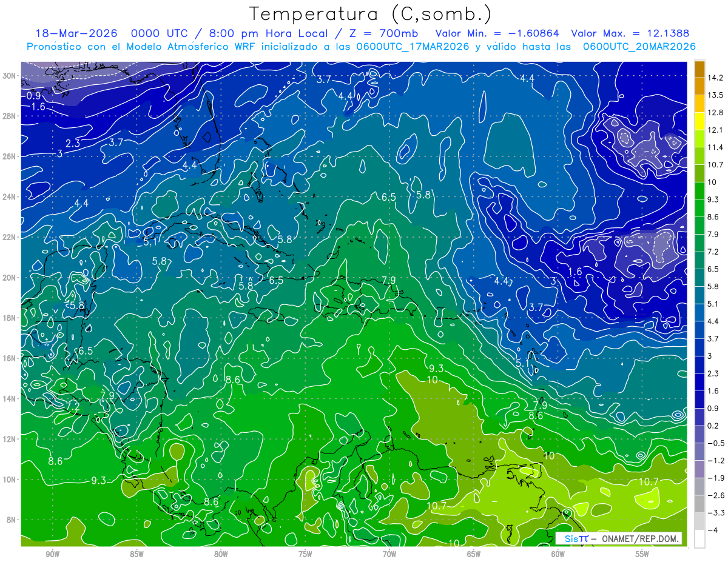Click the '12.8' colorbar tick label

tap(715, 113)
